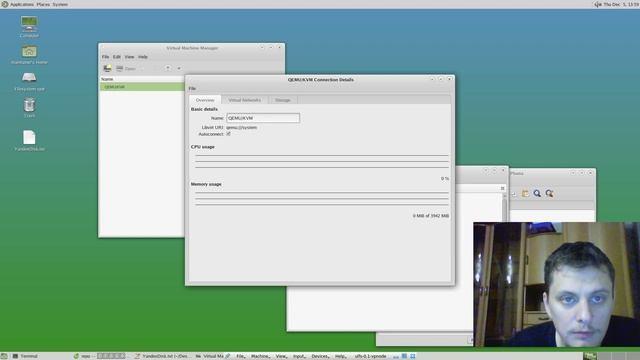The image size is (640, 360).
Task: Switch to the Overview tab
Action: click(205, 100)
